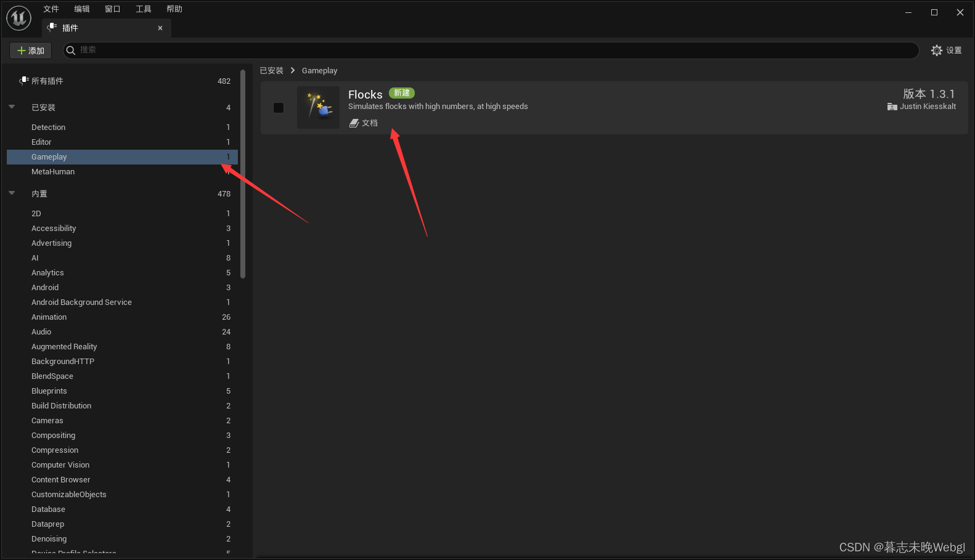
Task: Click the plugin icon on the 插件 tab
Action: tap(52, 27)
